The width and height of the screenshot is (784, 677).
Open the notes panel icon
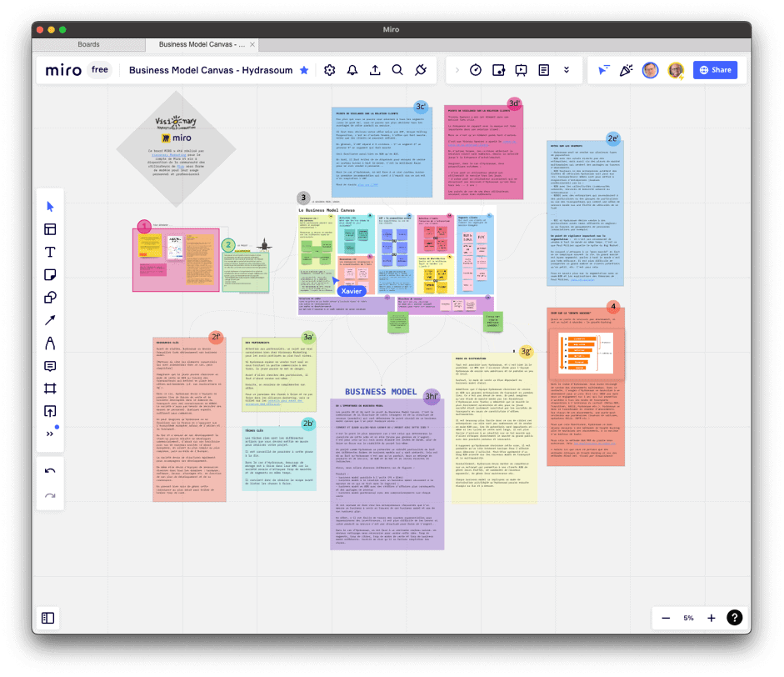point(544,70)
